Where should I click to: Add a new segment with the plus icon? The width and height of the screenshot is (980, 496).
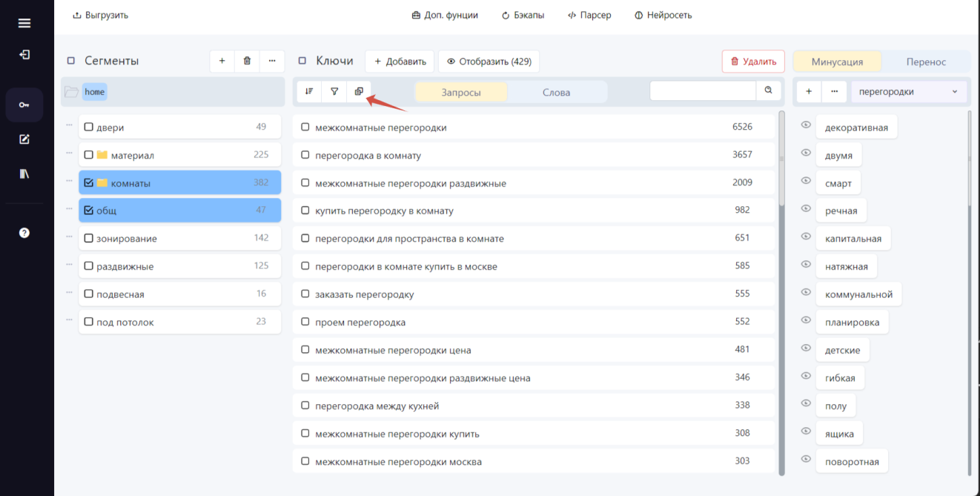tap(222, 61)
